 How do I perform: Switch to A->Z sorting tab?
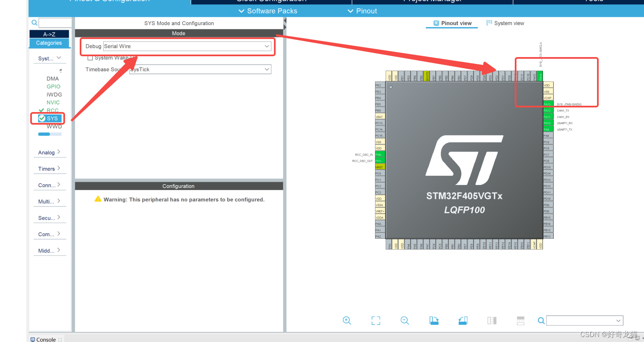(x=49, y=34)
